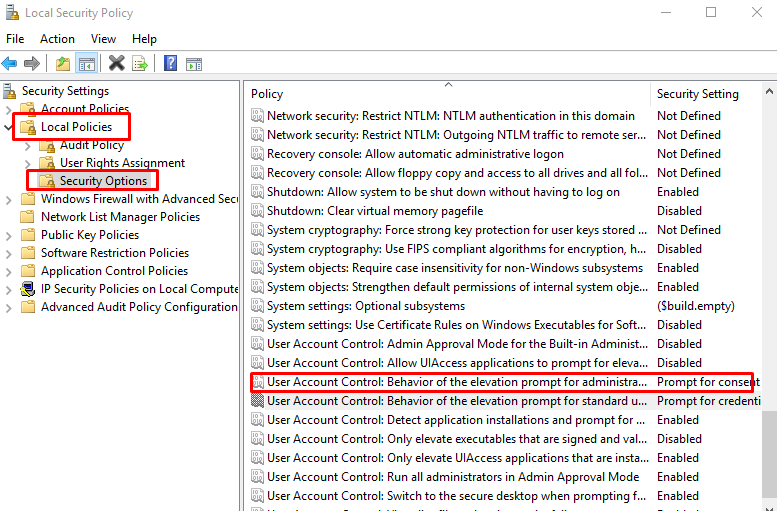777x511 pixels.
Task: Select 'Recovery console: Allow floppy copy' policy
Action: click(x=457, y=173)
